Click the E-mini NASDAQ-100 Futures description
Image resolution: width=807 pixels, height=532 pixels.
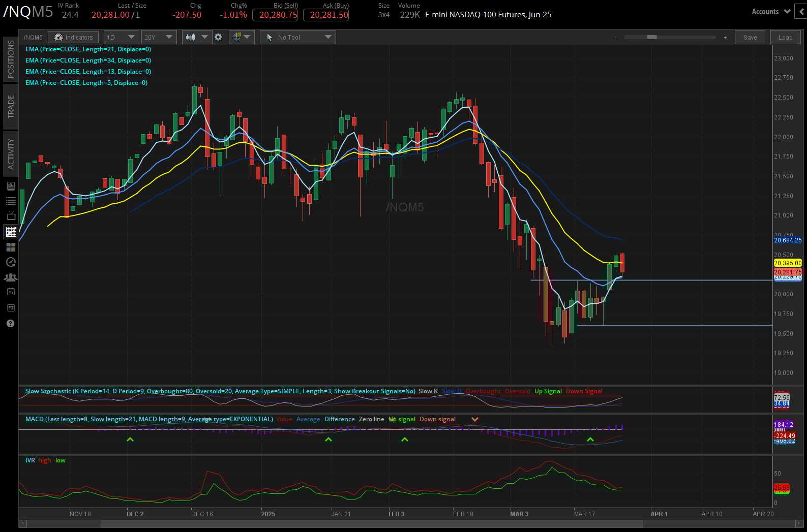point(488,15)
